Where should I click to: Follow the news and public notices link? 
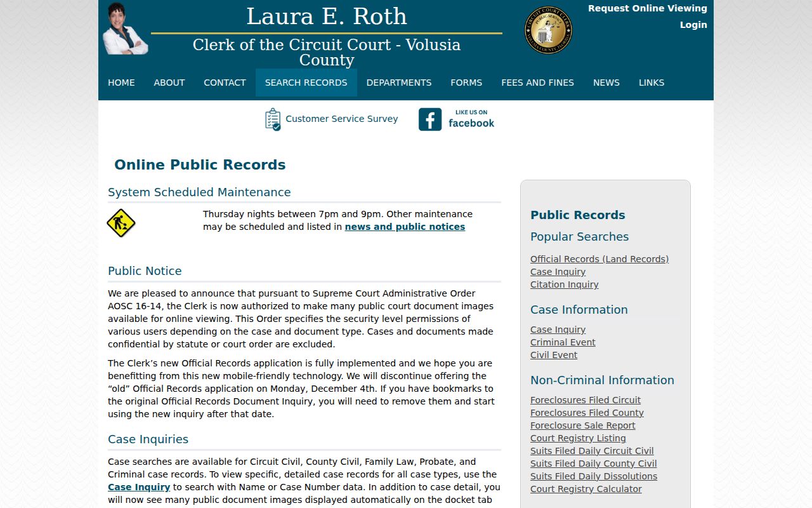pyautogui.click(x=405, y=227)
